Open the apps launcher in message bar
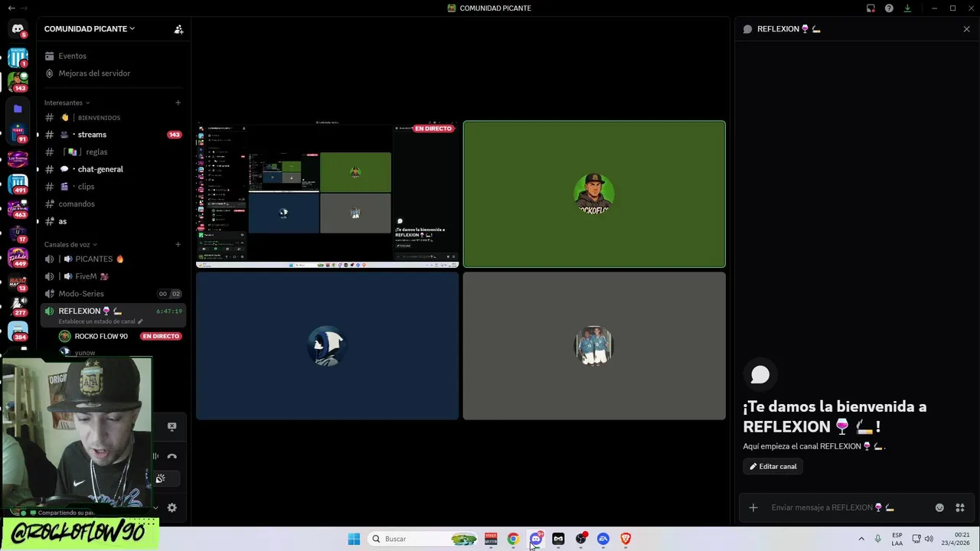 coord(959,507)
